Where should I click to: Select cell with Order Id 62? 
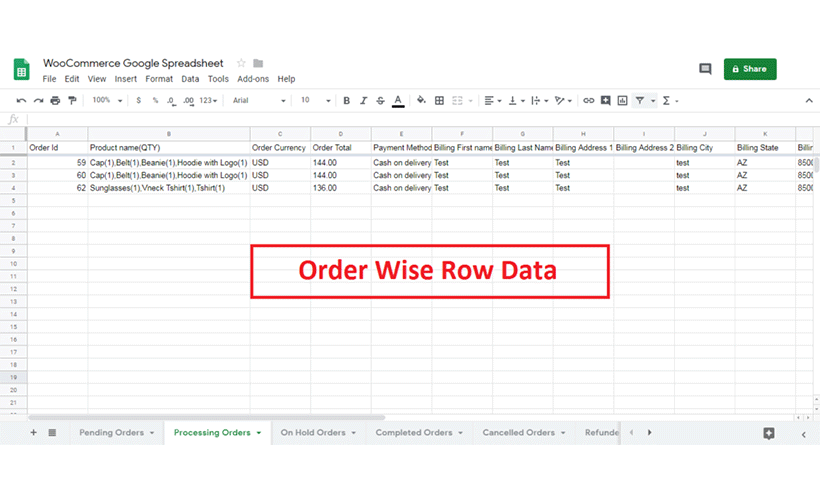coord(58,188)
